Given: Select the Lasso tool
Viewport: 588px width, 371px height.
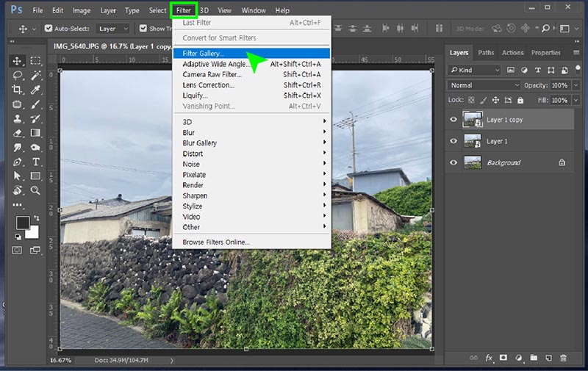Looking at the screenshot, I should pos(17,76).
